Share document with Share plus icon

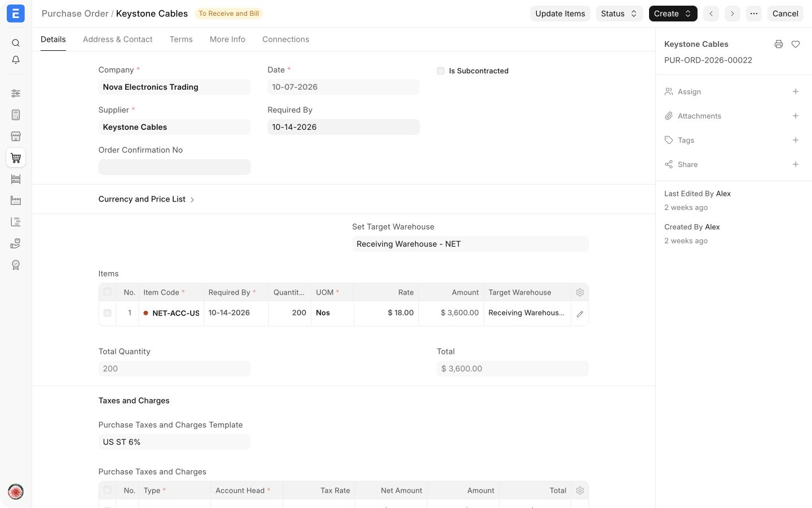(x=796, y=164)
